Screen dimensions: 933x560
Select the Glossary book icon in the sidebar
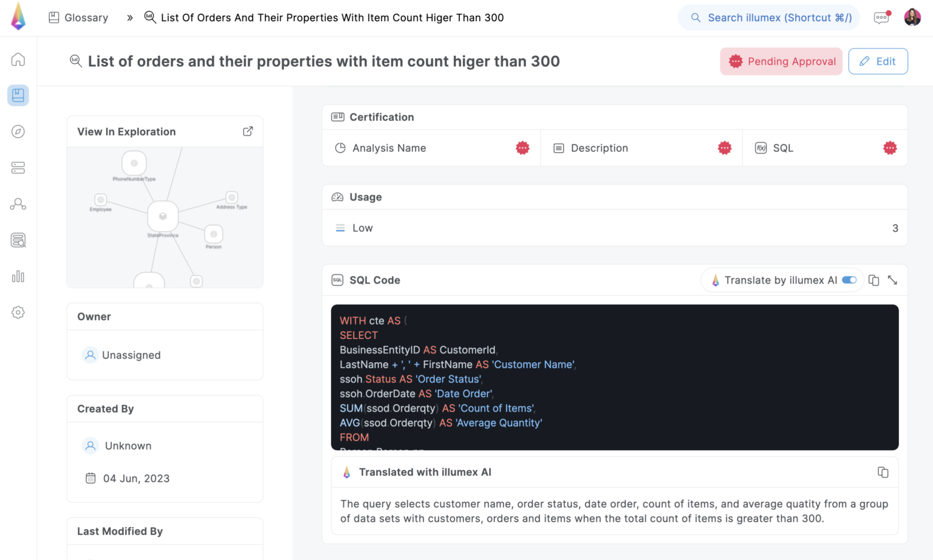tap(18, 95)
